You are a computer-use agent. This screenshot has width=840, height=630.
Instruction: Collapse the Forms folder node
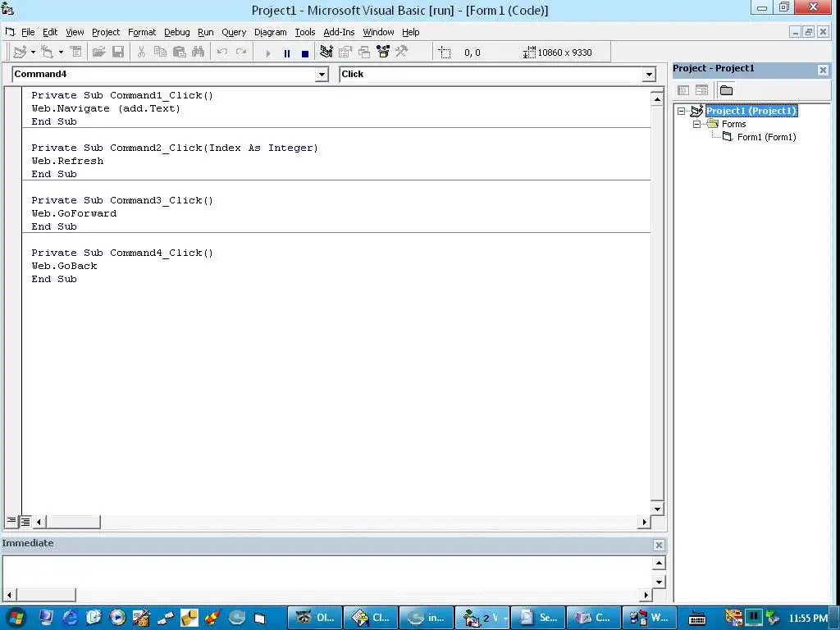click(x=697, y=124)
